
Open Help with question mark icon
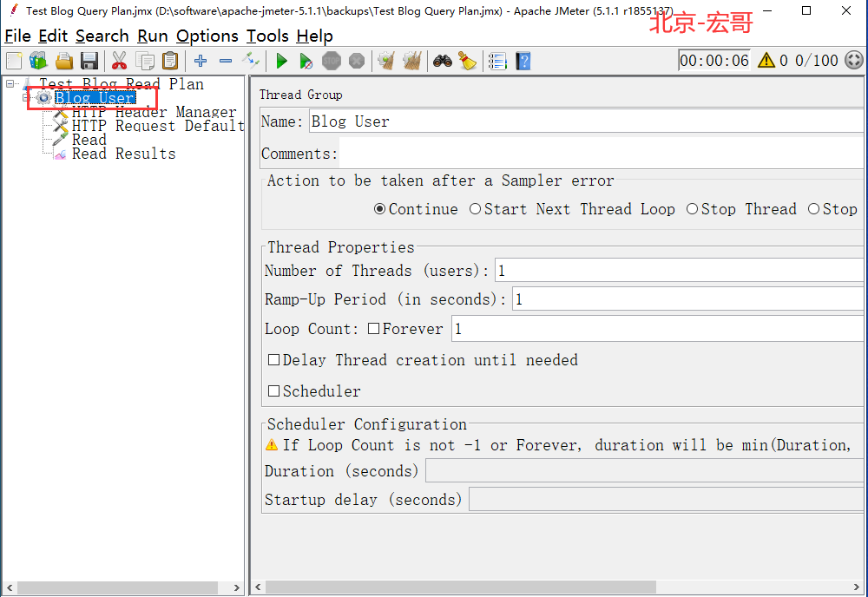pyautogui.click(x=523, y=61)
